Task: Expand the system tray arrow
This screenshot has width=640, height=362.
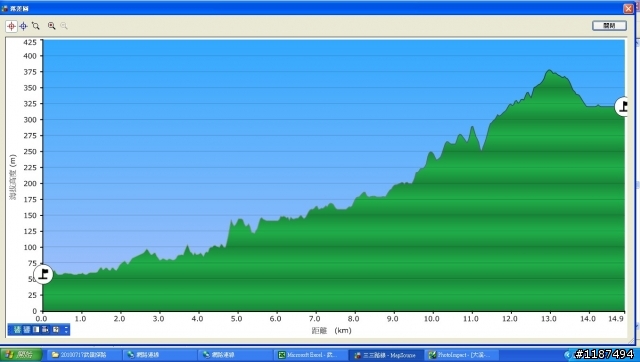Action: tap(567, 355)
